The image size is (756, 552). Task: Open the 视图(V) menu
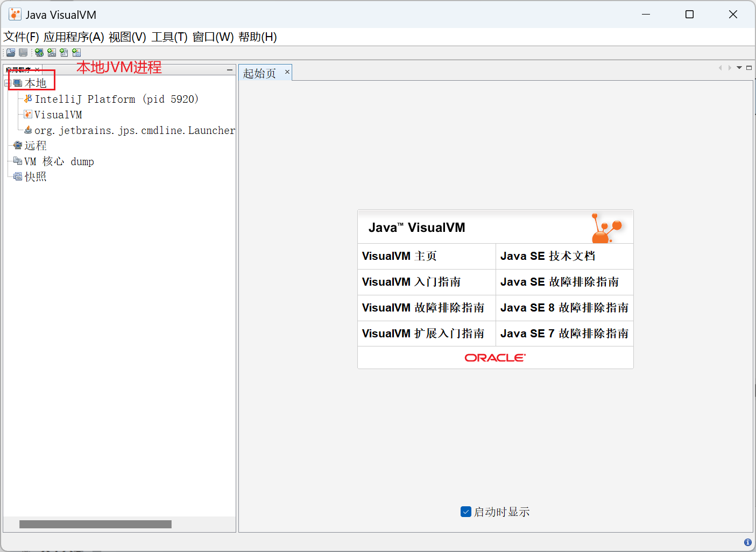point(128,37)
